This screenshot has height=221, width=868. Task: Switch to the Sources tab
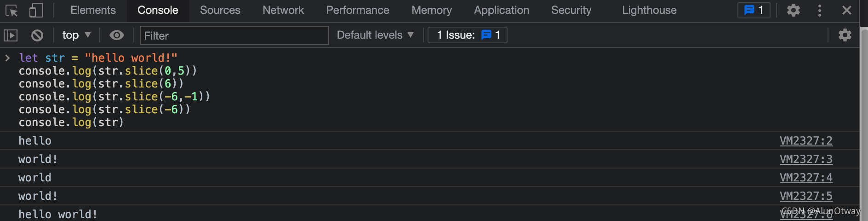(x=220, y=10)
